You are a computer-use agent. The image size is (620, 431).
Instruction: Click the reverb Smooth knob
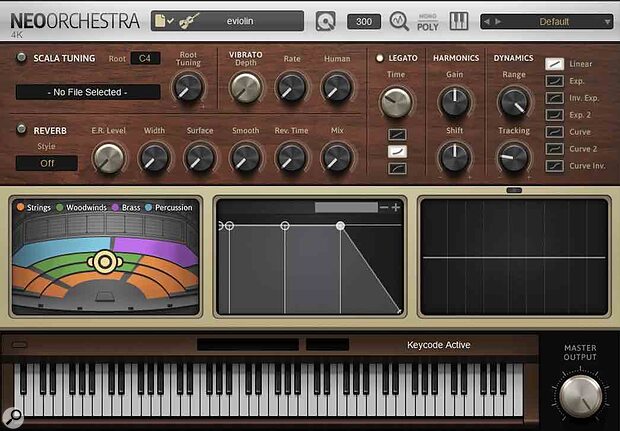tap(246, 158)
